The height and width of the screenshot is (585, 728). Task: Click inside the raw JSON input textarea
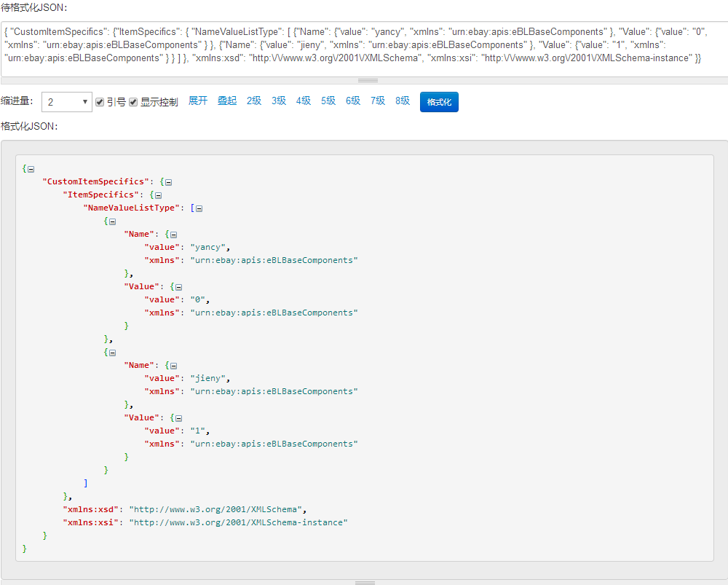click(365, 49)
